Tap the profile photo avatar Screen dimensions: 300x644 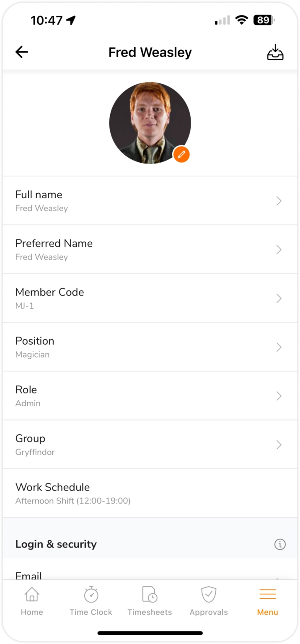[150, 122]
